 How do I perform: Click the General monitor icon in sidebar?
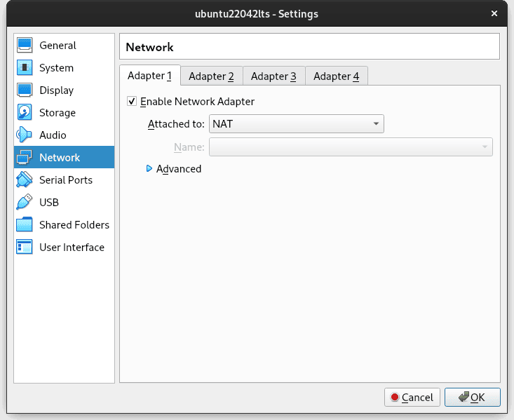(x=25, y=45)
